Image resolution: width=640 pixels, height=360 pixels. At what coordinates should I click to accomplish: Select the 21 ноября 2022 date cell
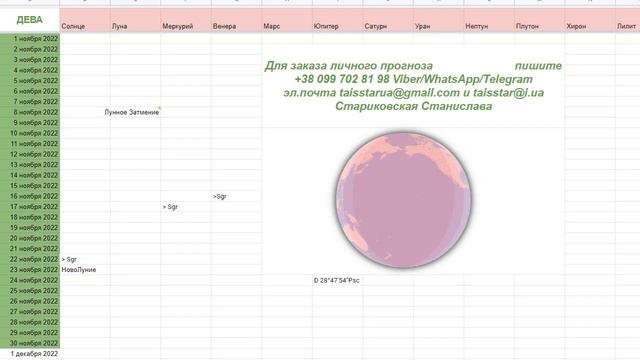point(30,249)
